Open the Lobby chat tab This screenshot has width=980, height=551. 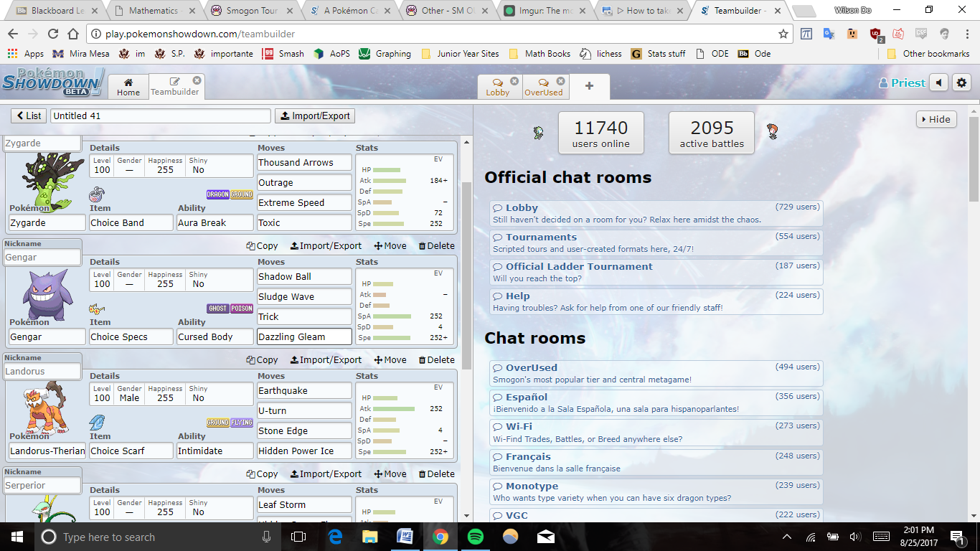pos(497,87)
